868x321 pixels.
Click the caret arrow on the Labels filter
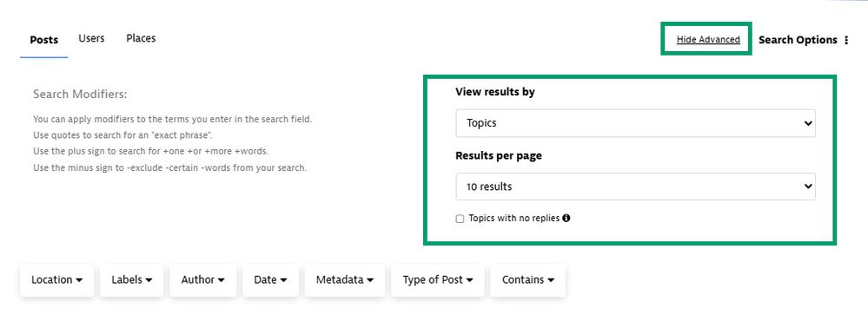[149, 280]
